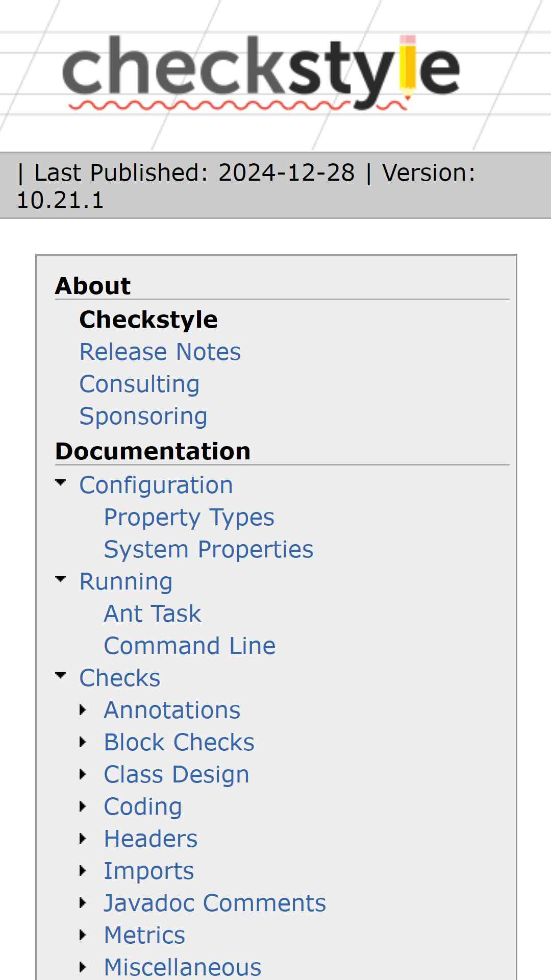
Task: Go to the Sponsoring page
Action: [143, 416]
